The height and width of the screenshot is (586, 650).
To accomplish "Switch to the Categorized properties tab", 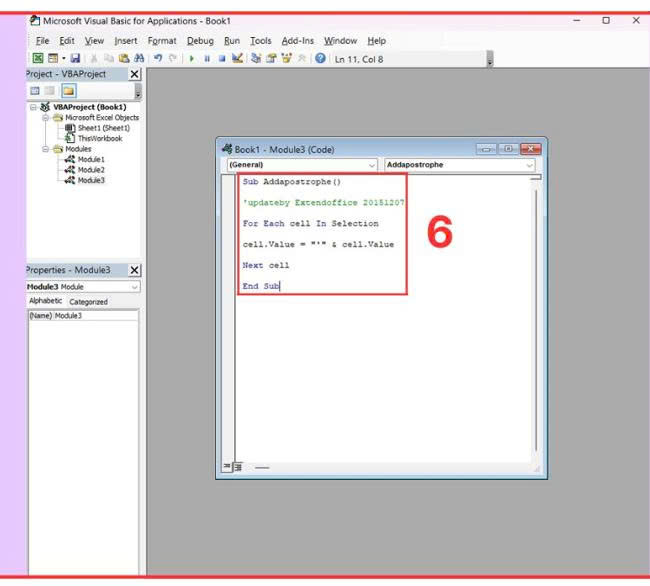I will click(x=88, y=301).
